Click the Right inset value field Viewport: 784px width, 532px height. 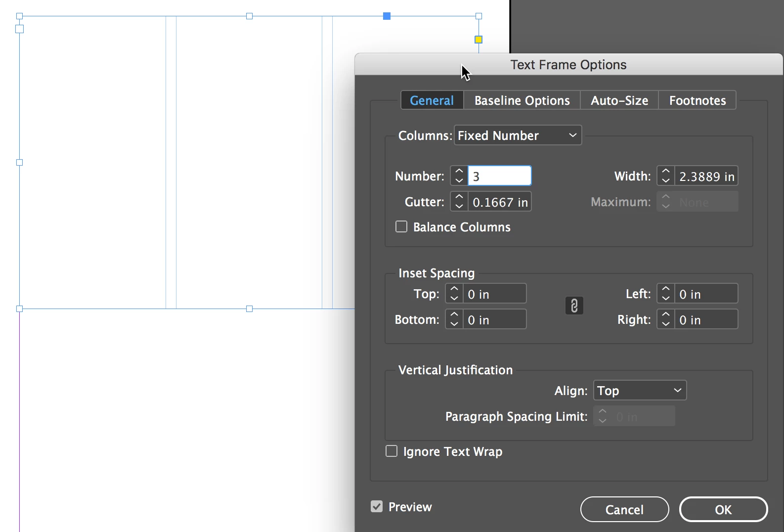click(x=706, y=319)
